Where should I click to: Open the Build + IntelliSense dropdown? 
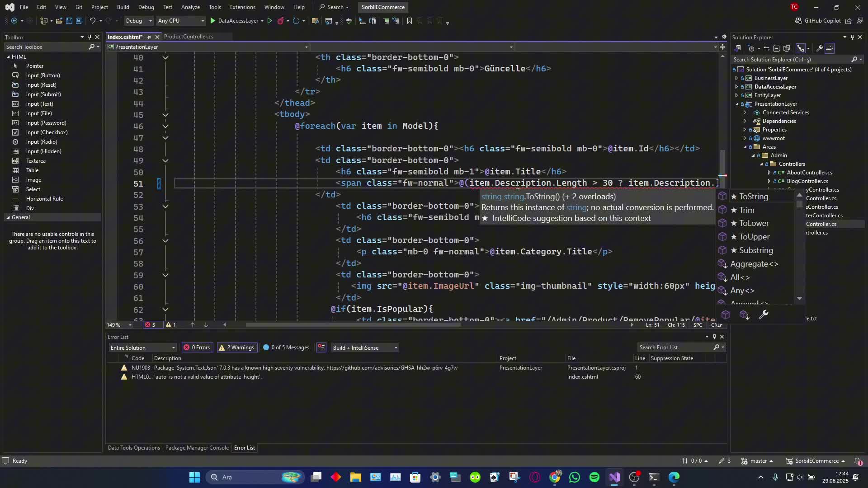pos(364,348)
